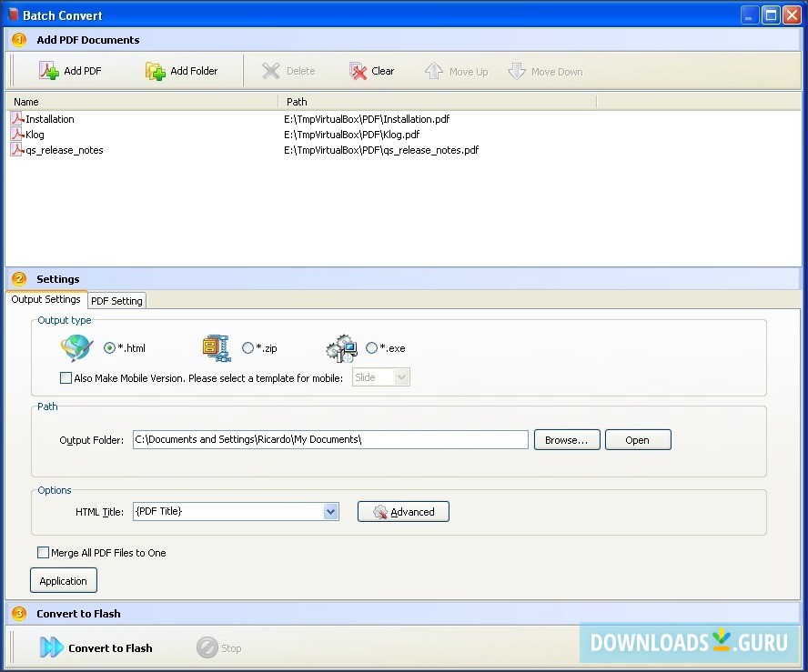Enable Also Make Mobile Version
The image size is (808, 672).
[x=66, y=377]
